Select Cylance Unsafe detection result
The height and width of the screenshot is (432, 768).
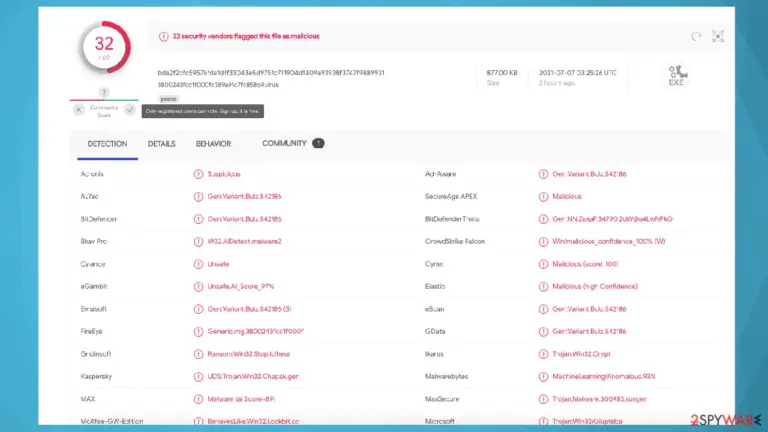(218, 264)
